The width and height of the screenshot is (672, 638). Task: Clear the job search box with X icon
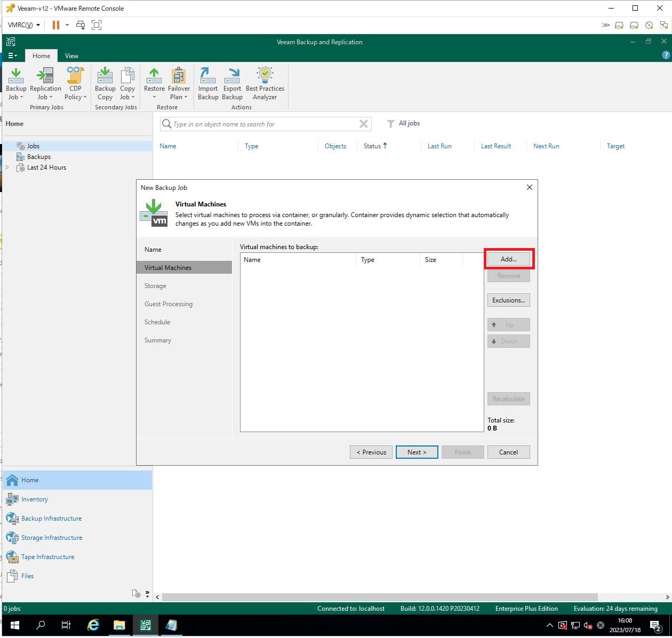[x=364, y=124]
